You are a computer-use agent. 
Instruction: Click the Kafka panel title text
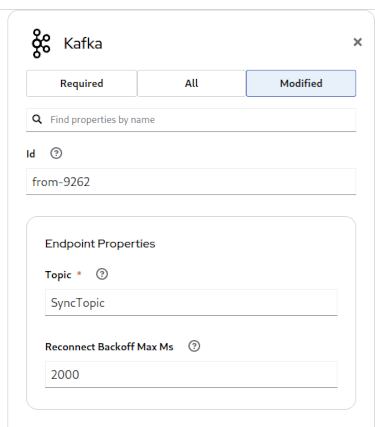[83, 43]
